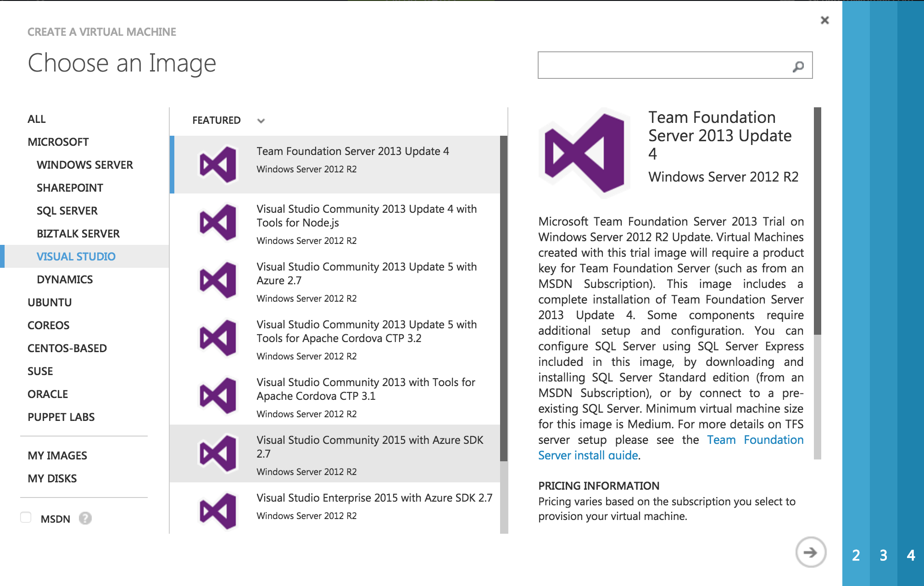Click the next arrow button
The height and width of the screenshot is (586, 924).
(810, 553)
